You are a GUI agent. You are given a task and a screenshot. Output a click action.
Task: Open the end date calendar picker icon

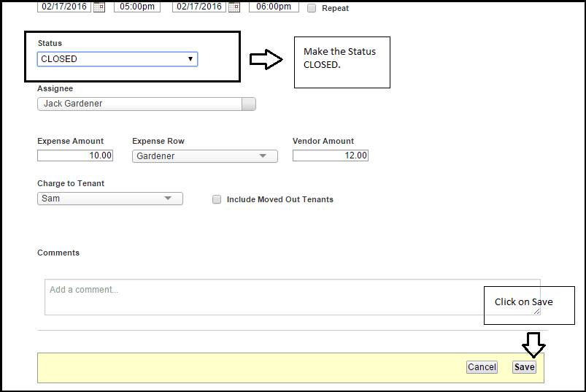[234, 7]
